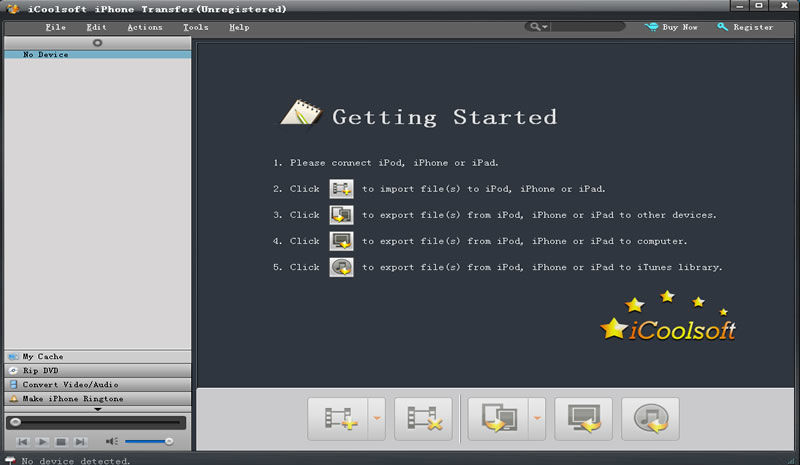Screen dimensions: 800x465
Task: Open the Actions menu
Action: click(145, 27)
